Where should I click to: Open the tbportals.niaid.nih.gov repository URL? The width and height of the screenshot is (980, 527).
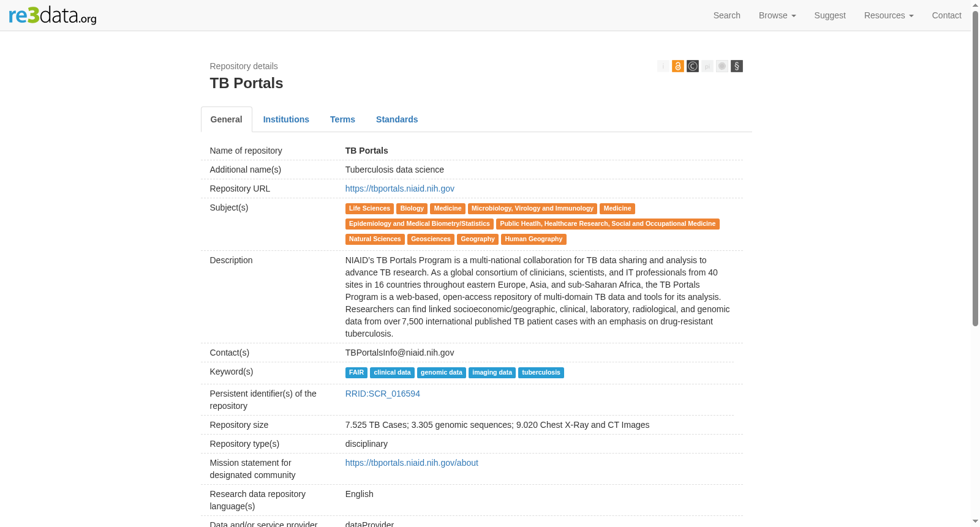click(399, 189)
